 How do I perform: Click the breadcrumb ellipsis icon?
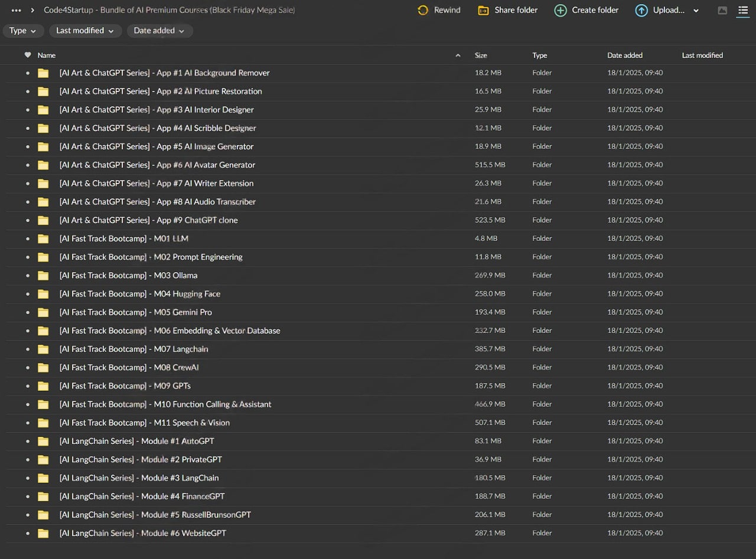(17, 10)
